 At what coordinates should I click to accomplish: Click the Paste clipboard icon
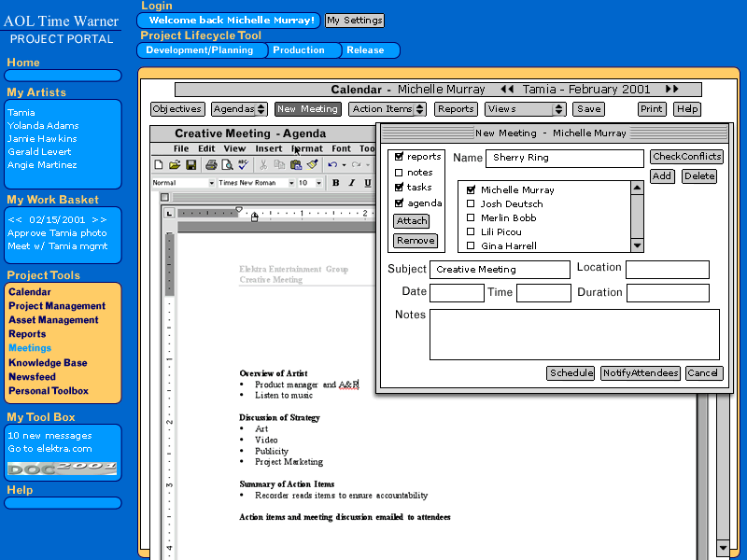point(296,165)
